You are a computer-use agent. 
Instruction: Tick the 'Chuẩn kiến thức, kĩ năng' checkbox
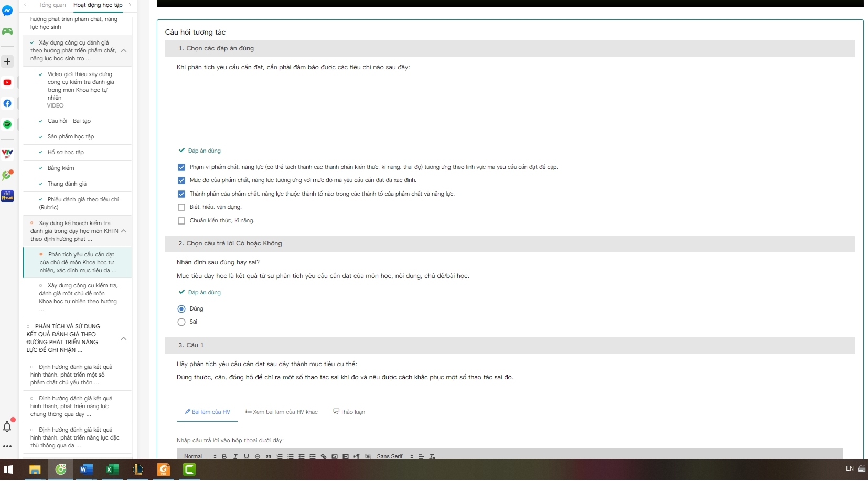pyautogui.click(x=181, y=221)
